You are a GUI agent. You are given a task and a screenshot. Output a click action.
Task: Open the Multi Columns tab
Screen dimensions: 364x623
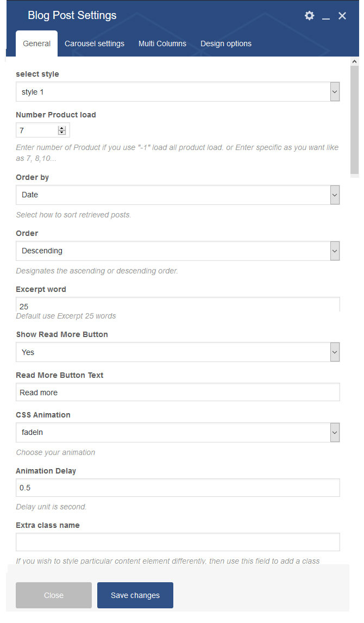coord(162,43)
